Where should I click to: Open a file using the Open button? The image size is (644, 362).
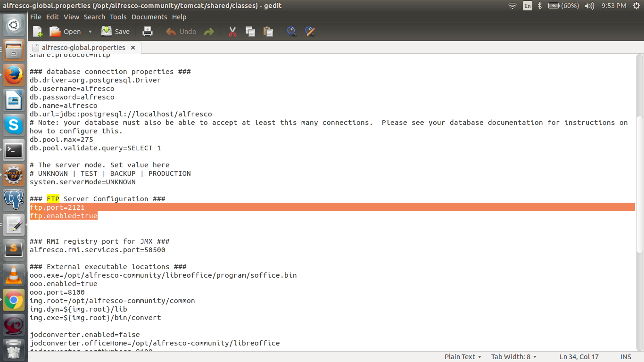pyautogui.click(x=66, y=32)
